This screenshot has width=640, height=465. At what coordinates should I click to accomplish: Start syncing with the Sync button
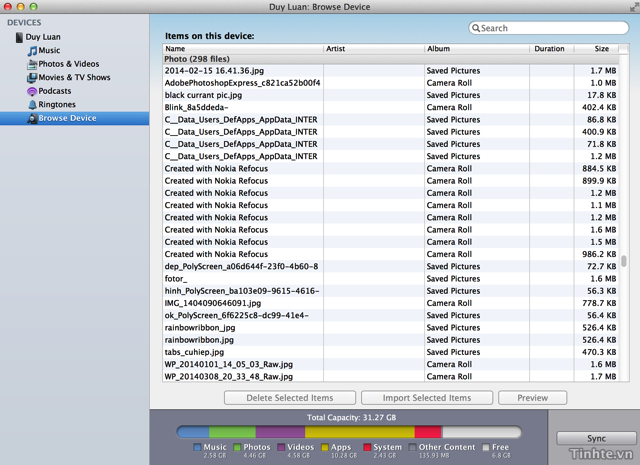(x=596, y=439)
